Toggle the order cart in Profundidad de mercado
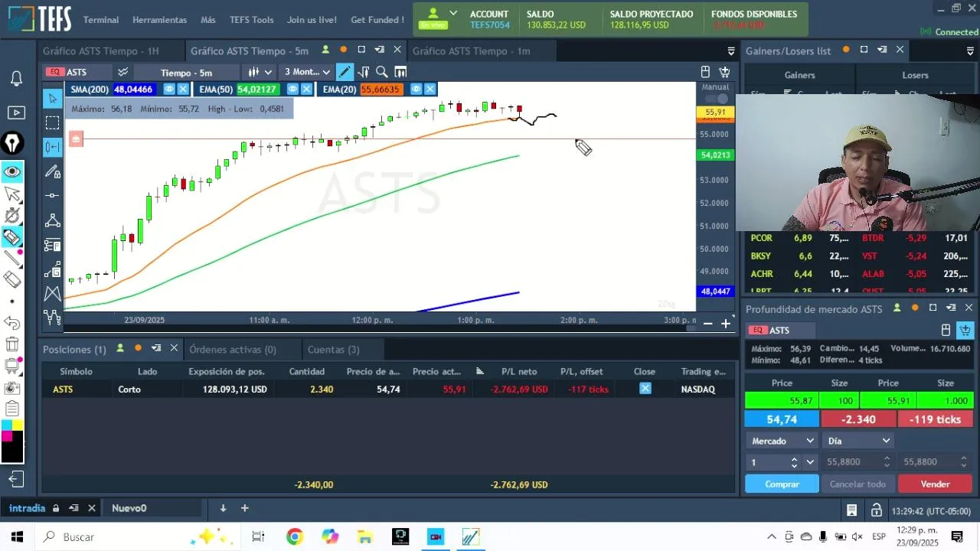This screenshot has width=980, height=551. pos(965,330)
